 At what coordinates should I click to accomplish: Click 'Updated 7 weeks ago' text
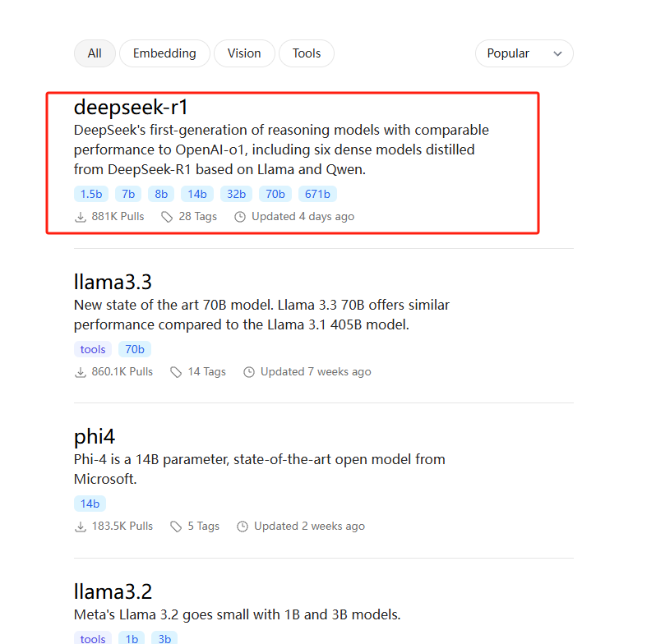click(x=316, y=372)
